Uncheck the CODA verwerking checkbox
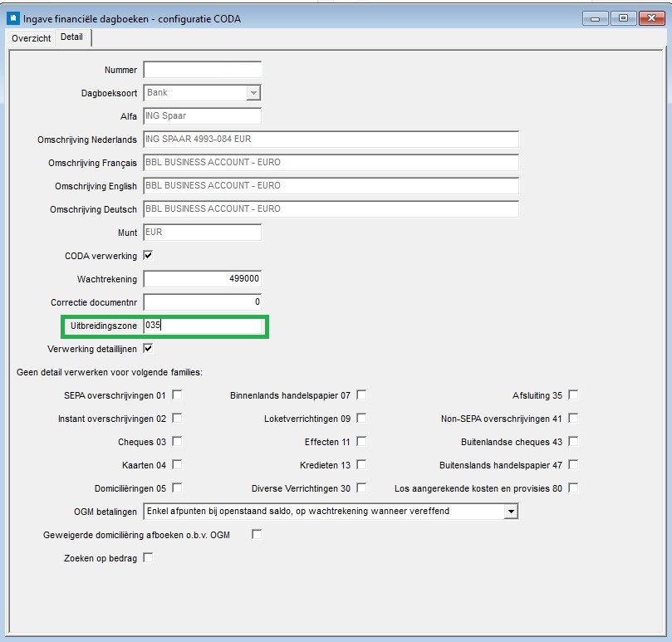The width and height of the screenshot is (672, 642). pos(149,256)
